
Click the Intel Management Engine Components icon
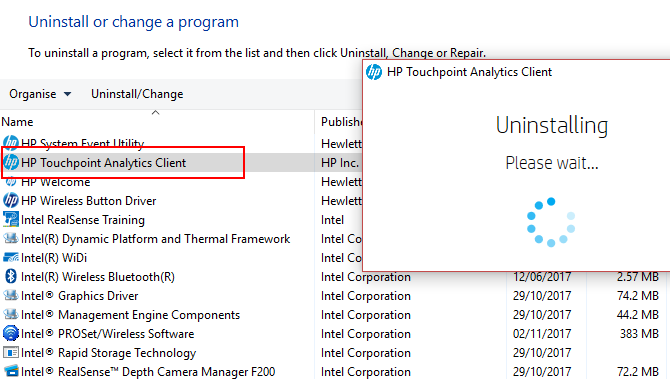pyautogui.click(x=11, y=314)
